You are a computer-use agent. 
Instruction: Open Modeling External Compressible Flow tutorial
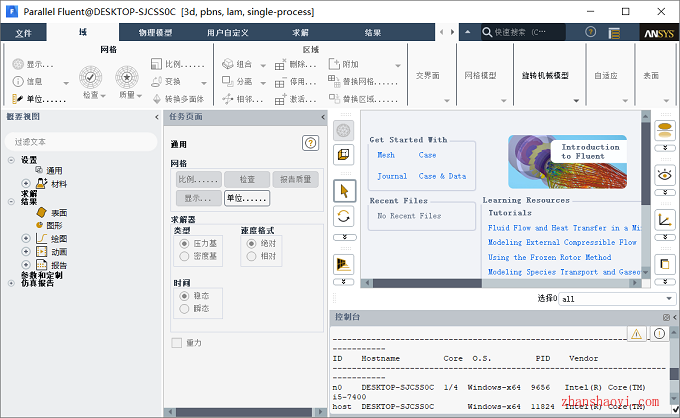[562, 242]
